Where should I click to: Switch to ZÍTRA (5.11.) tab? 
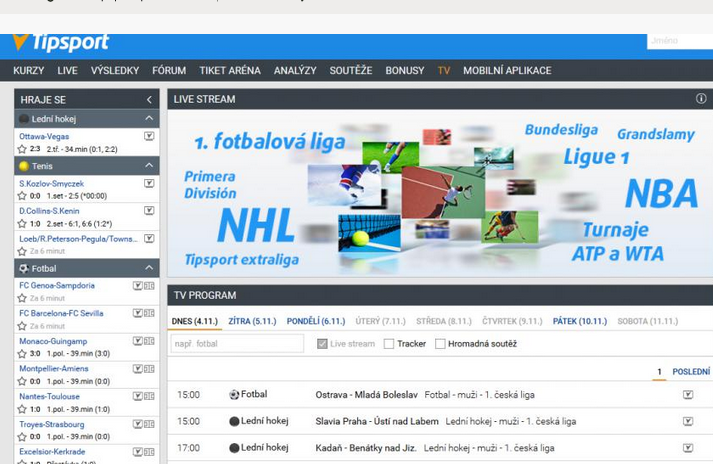252,321
